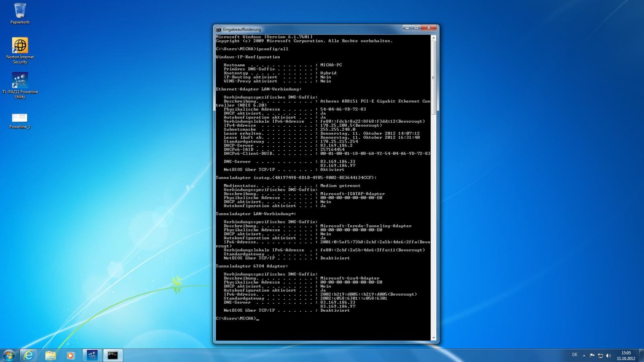Switch to the Powerline Utility taskbar button
The width and height of the screenshot is (644, 362).
pos(92,355)
